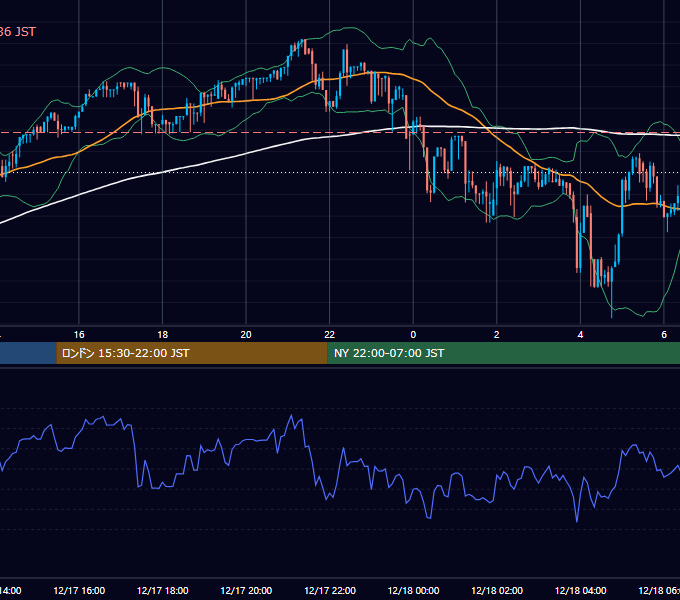
Task: Click the ロンドン 15:30-22:00 JST session bar
Action: (192, 353)
